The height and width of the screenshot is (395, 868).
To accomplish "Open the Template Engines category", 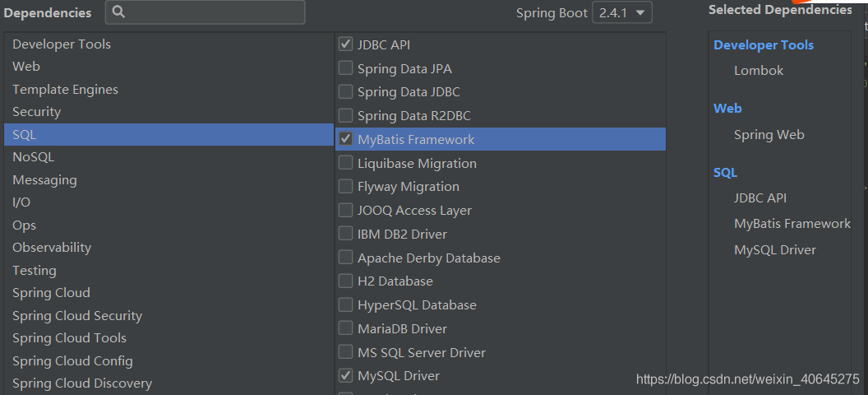I will click(169, 89).
